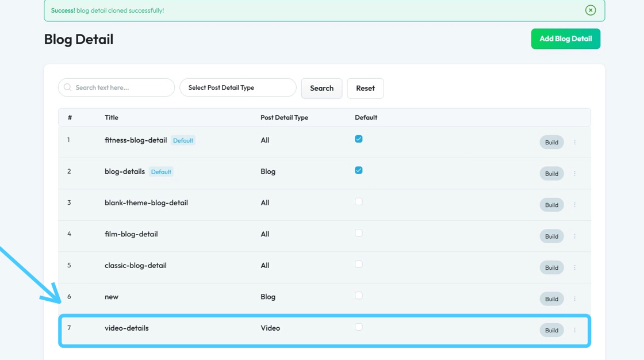Open the three-dot menu for fitness-blog-detail

point(574,142)
